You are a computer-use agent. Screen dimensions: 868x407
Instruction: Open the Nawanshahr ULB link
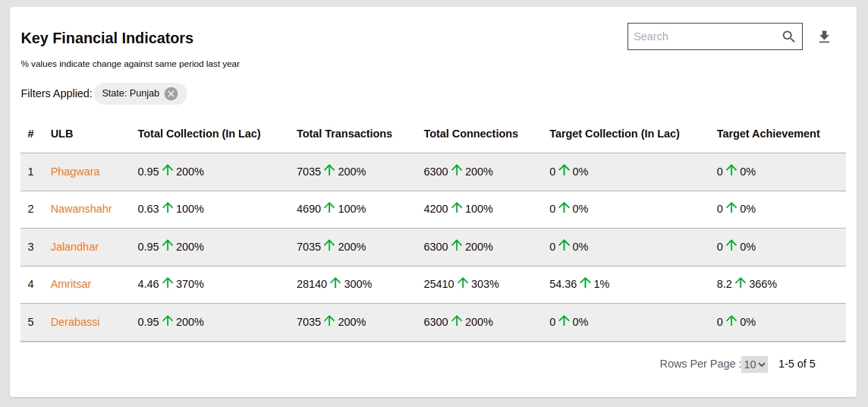[81, 209]
